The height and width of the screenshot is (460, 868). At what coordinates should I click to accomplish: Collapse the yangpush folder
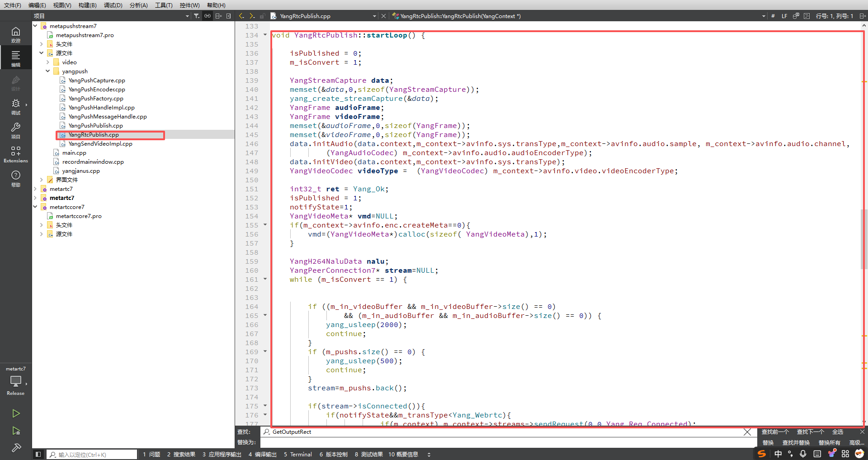click(x=48, y=71)
